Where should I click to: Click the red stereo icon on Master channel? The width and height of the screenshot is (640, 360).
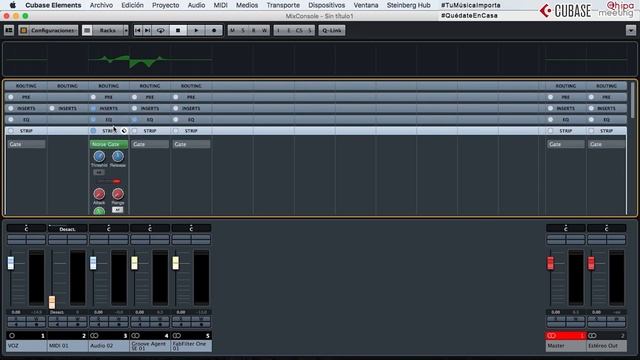pyautogui.click(x=552, y=336)
